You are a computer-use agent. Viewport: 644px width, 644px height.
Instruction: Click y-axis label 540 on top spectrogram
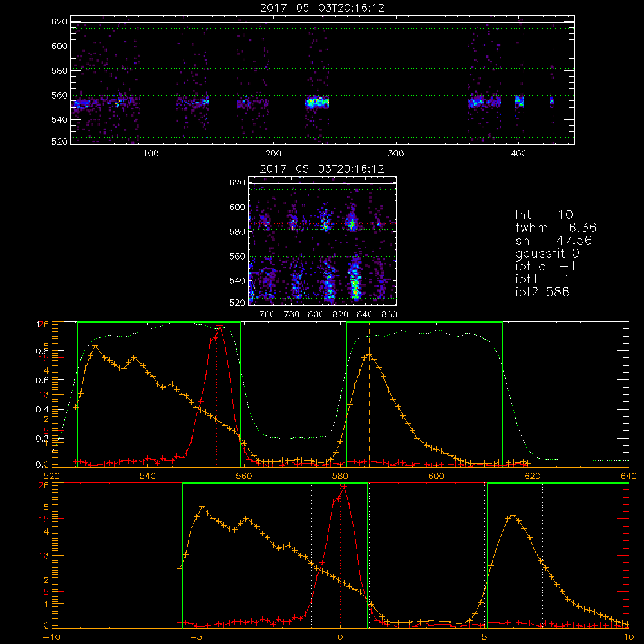(x=59, y=120)
